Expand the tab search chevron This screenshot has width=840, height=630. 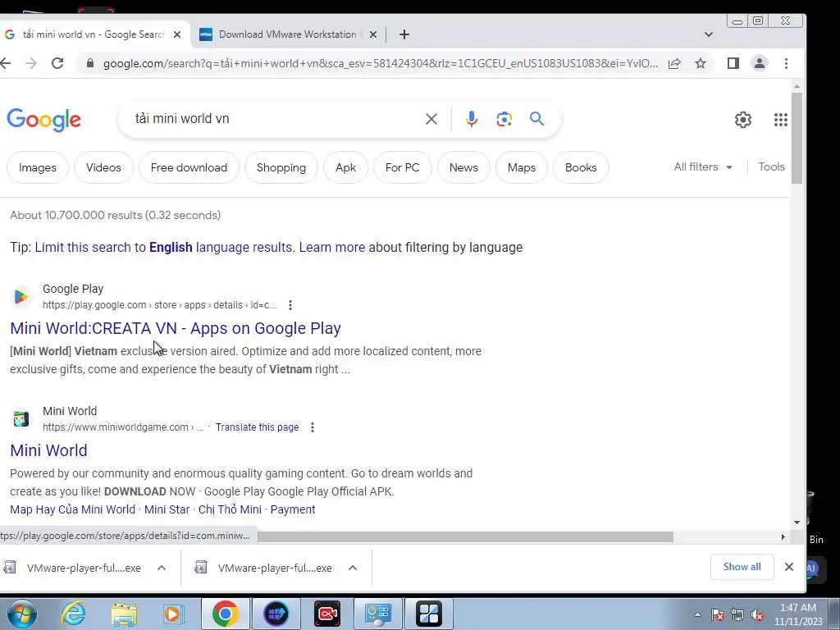tap(709, 34)
